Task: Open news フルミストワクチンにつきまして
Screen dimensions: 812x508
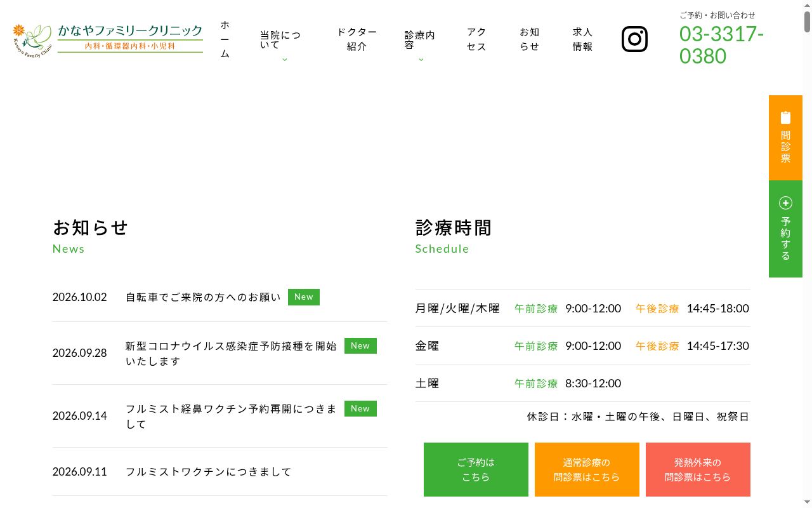Action: click(x=209, y=472)
